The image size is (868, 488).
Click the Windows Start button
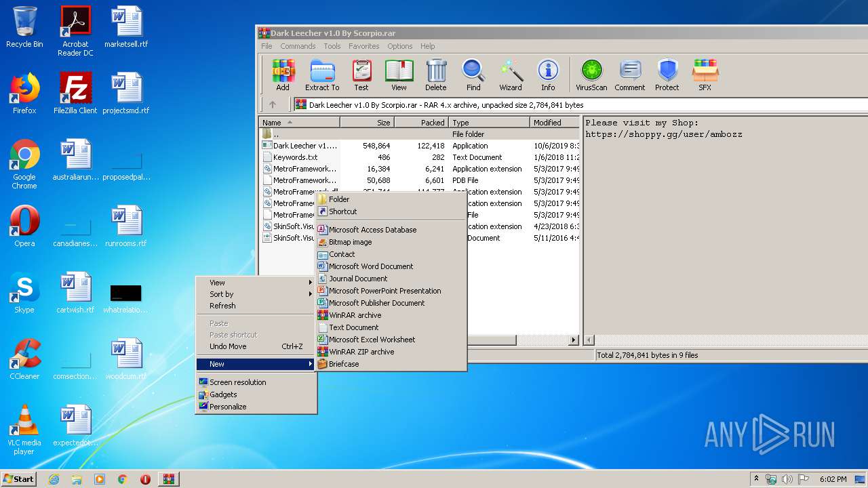click(18, 479)
